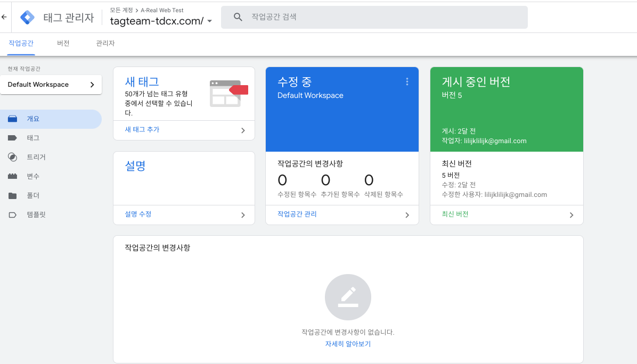The height and width of the screenshot is (364, 637).
Task: Click the 새 태그 card heading
Action: click(142, 81)
